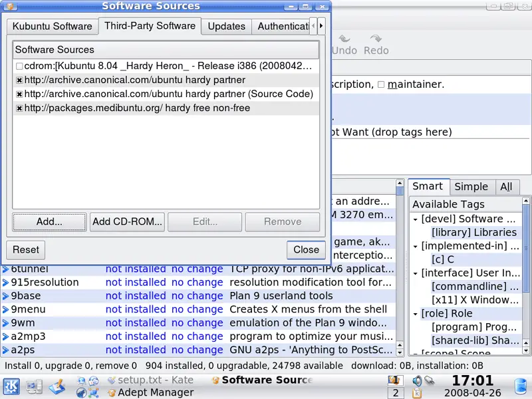Select the [library] Libraries tag

point(474,233)
